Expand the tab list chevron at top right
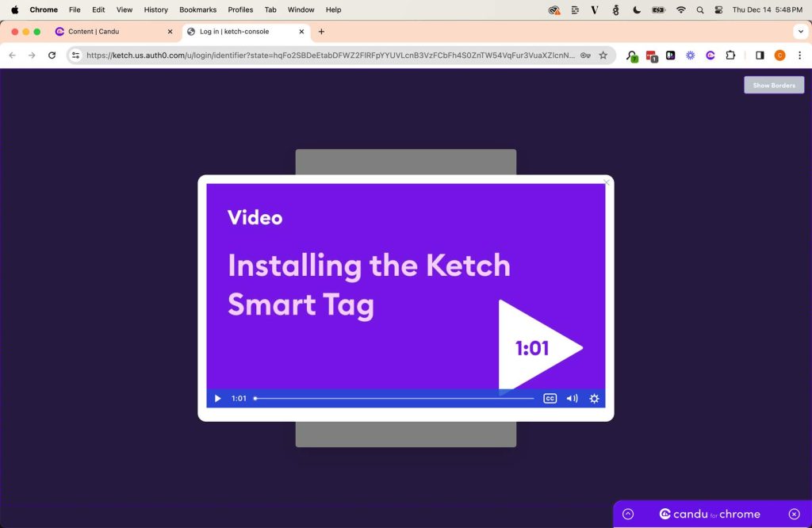Screen dimensions: 812x528 [801, 32]
